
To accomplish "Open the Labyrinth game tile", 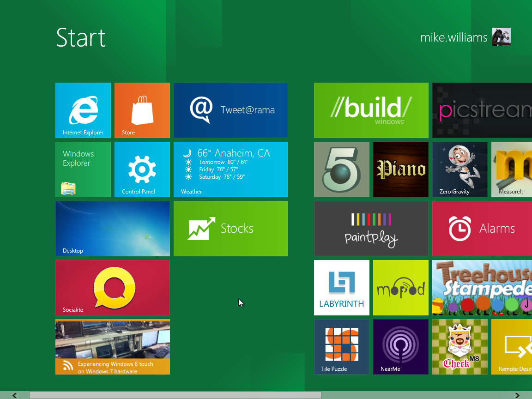I will [x=341, y=288].
